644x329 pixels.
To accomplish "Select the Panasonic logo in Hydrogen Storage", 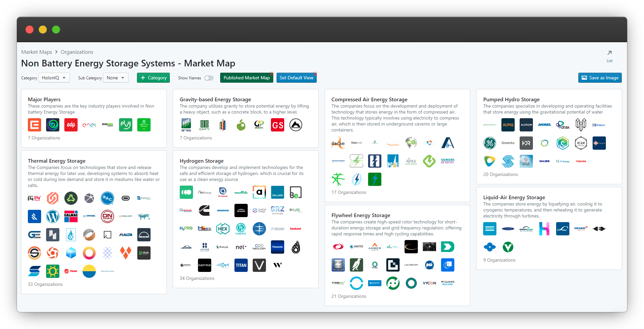I will point(278,247).
